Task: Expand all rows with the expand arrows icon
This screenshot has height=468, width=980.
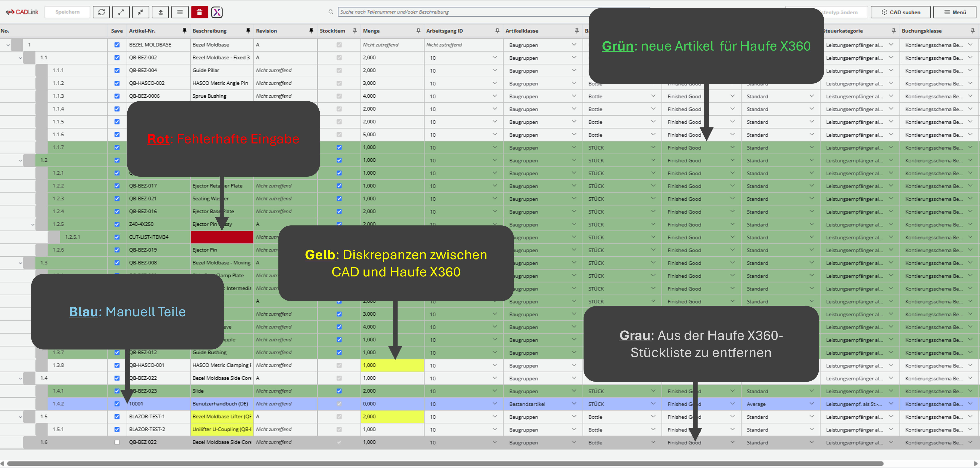Action: click(121, 12)
